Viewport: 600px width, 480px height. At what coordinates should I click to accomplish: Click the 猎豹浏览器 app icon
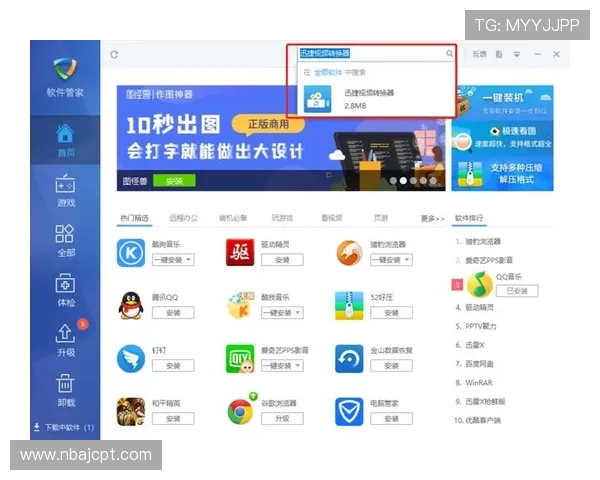[x=349, y=253]
